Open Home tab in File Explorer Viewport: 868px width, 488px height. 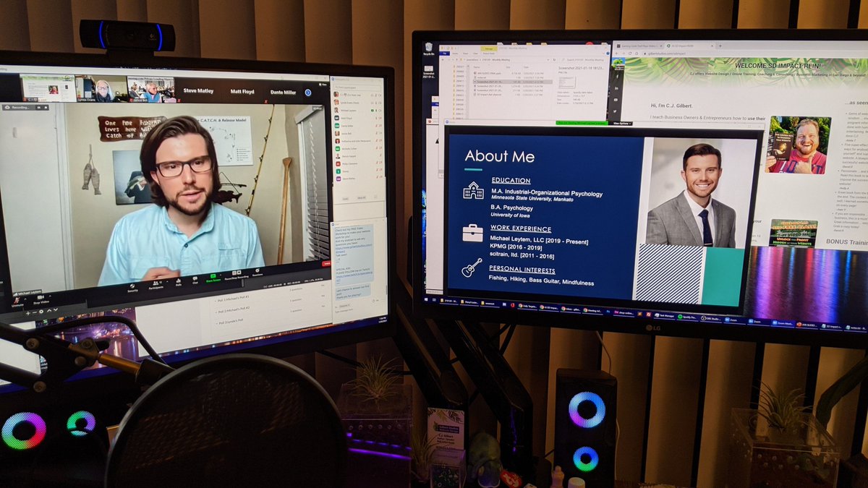[x=455, y=53]
